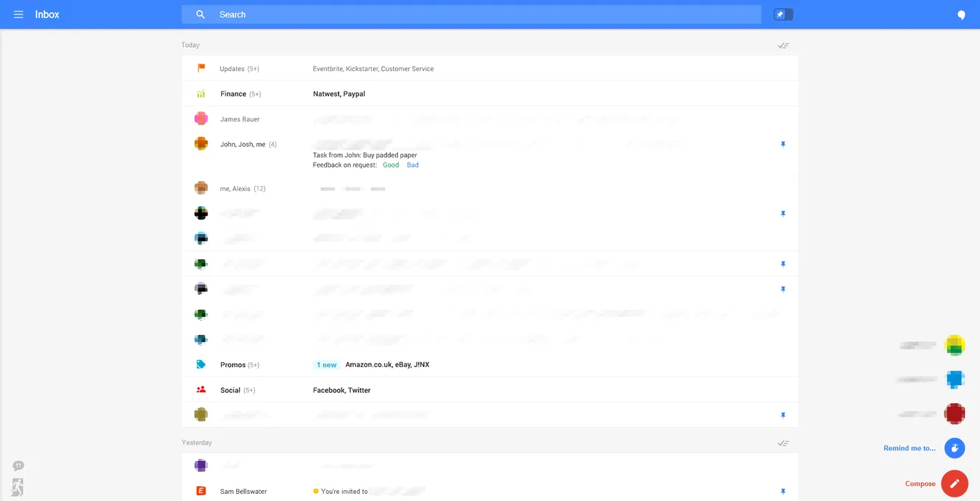Screen dimensions: 980x501
Task: Click the Remind me to reminder icon
Action: pos(954,448)
